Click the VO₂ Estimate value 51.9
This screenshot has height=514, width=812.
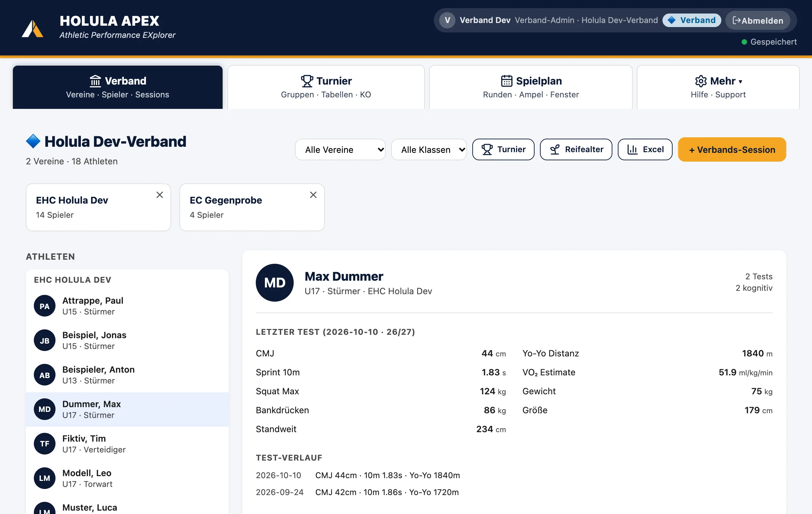coord(727,372)
